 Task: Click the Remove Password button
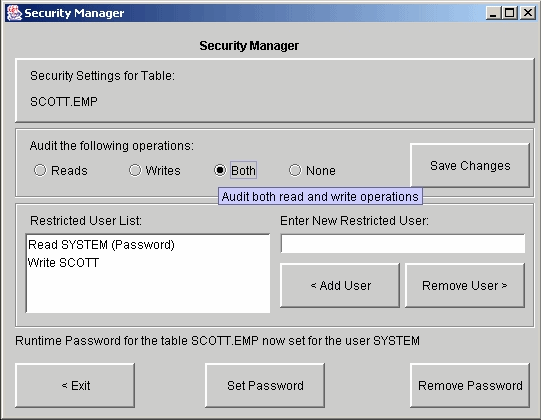(x=470, y=385)
